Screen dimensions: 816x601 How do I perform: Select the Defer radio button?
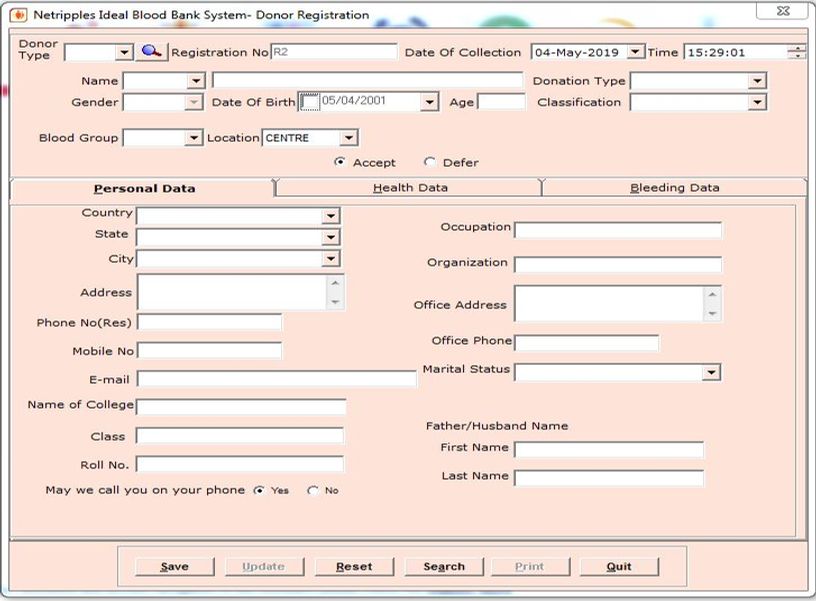[x=430, y=162]
